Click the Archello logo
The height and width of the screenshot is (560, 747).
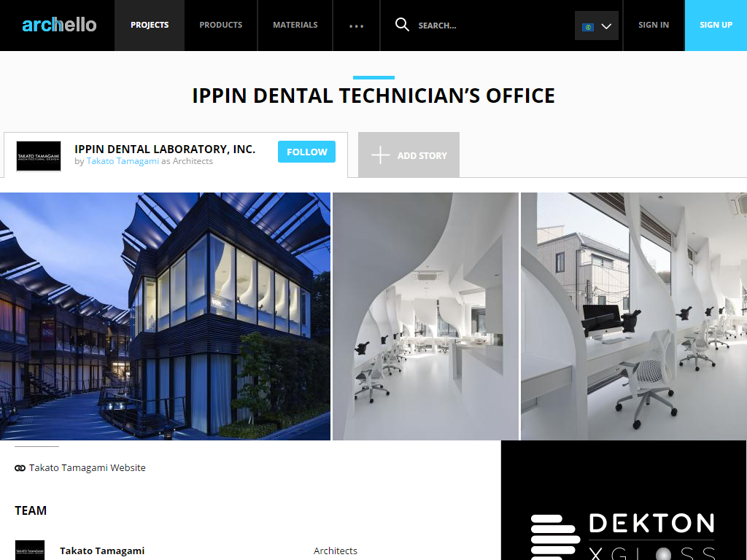(x=59, y=25)
